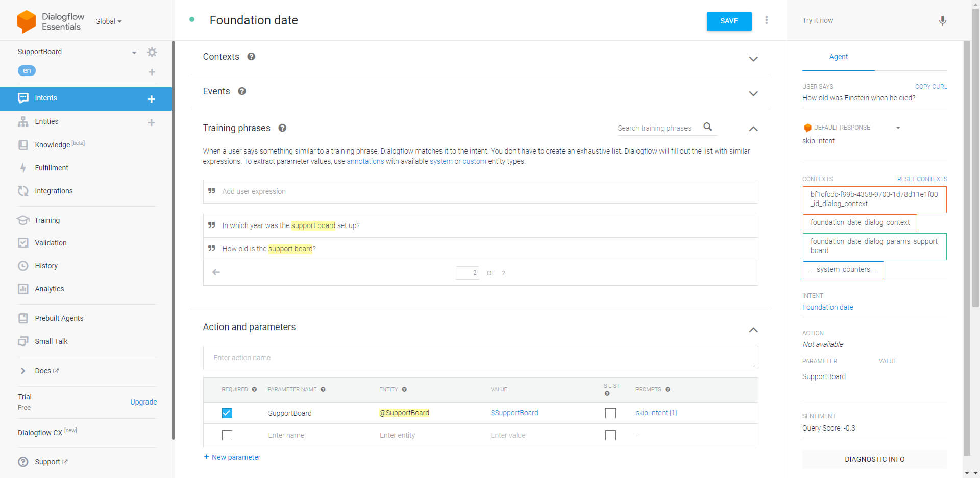Click the Reset Contexts link

(x=922, y=179)
